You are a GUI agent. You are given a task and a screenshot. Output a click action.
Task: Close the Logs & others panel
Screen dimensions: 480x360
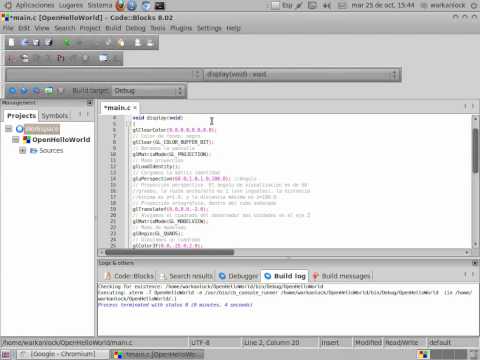475,263
